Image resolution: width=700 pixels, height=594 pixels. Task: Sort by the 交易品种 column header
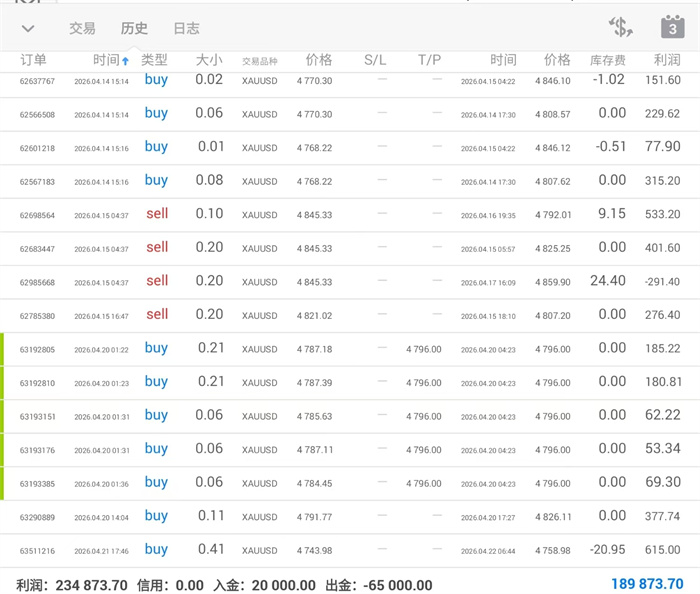click(x=260, y=61)
